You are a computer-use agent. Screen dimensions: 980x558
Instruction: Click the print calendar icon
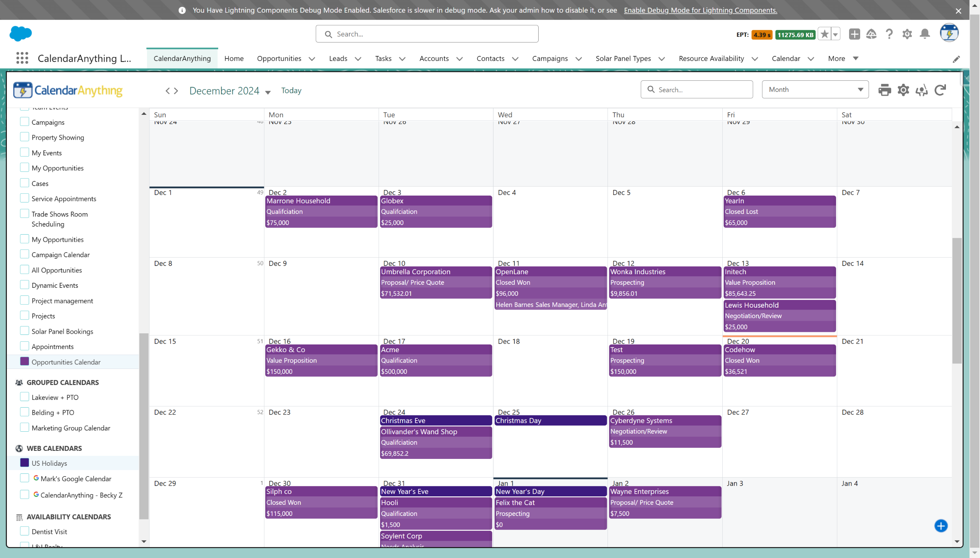tap(884, 90)
